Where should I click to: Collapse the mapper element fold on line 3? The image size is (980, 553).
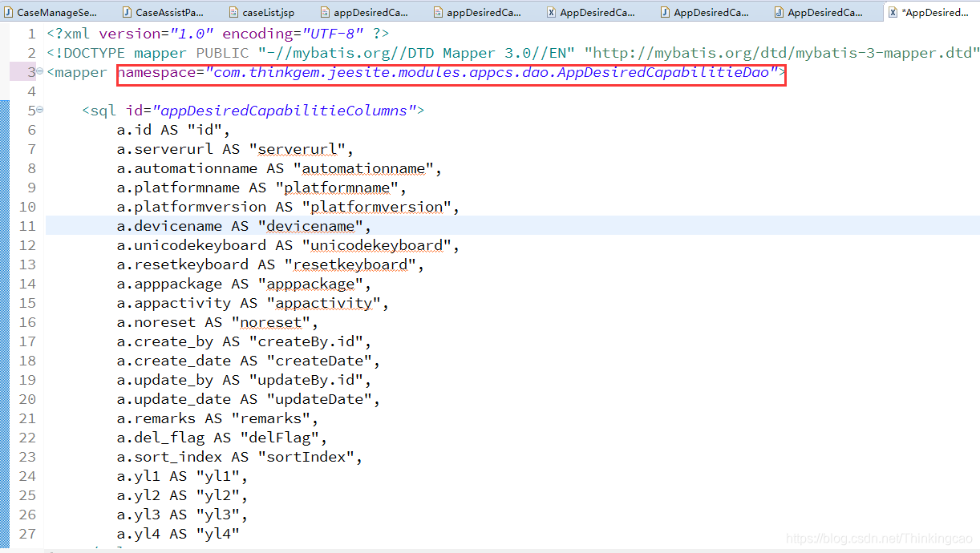click(x=40, y=72)
